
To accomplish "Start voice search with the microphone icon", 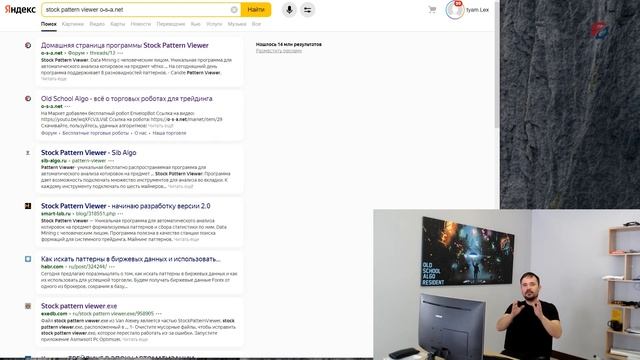I will click(289, 10).
